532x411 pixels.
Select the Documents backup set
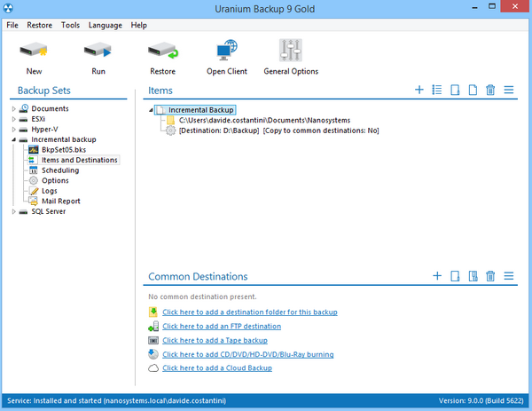(x=50, y=108)
